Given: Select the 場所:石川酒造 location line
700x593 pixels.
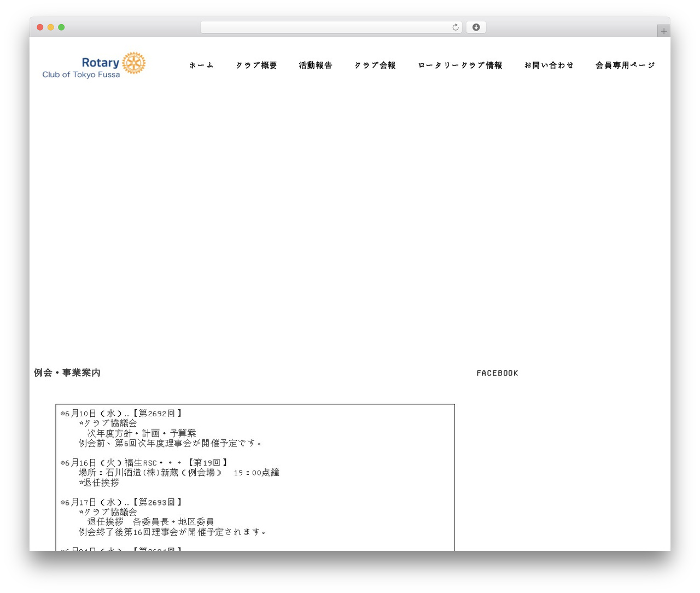Looking at the screenshot, I should coord(179,473).
